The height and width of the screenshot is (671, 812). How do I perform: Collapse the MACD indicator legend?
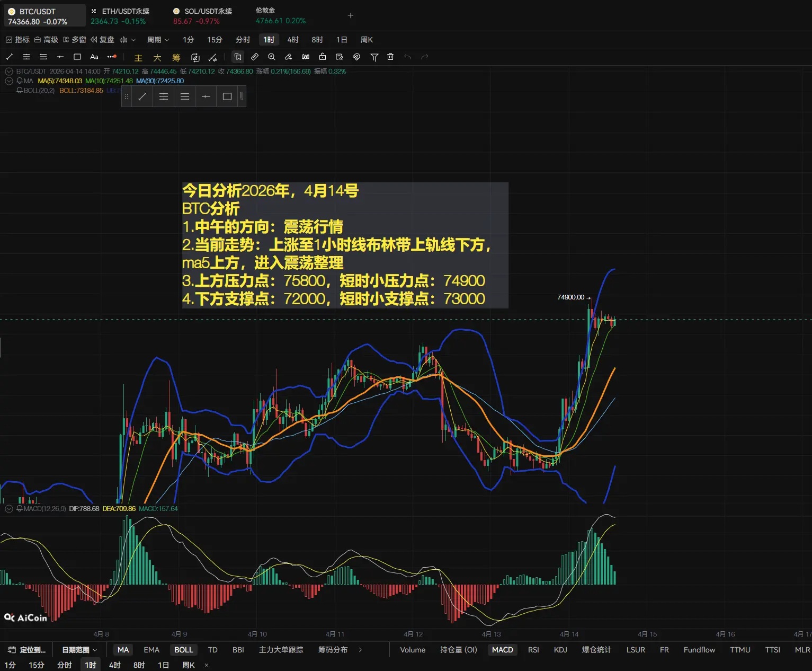[9, 509]
